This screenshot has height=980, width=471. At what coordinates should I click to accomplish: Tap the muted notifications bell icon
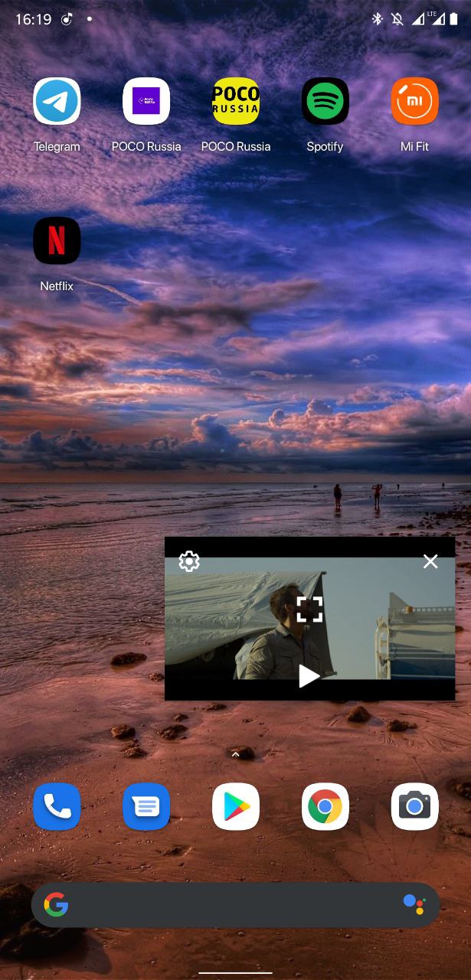pos(397,19)
